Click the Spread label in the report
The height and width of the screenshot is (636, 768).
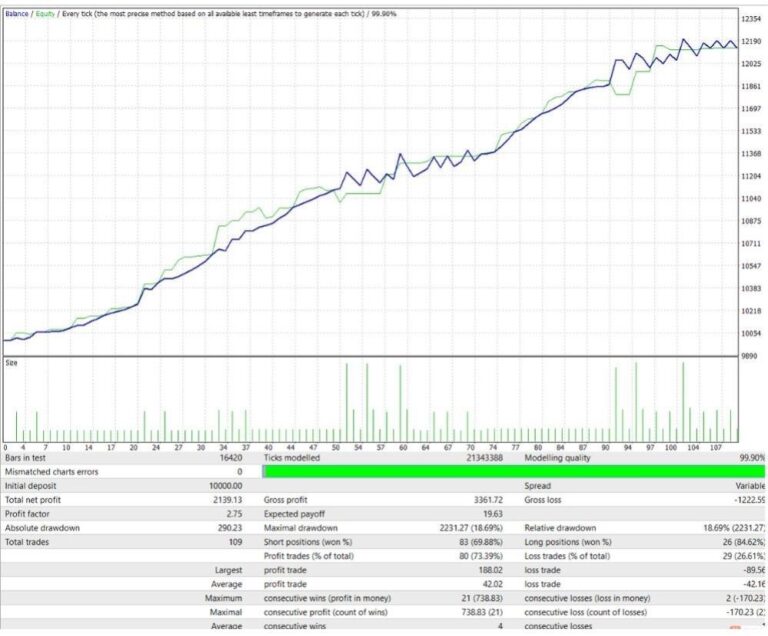[538, 485]
